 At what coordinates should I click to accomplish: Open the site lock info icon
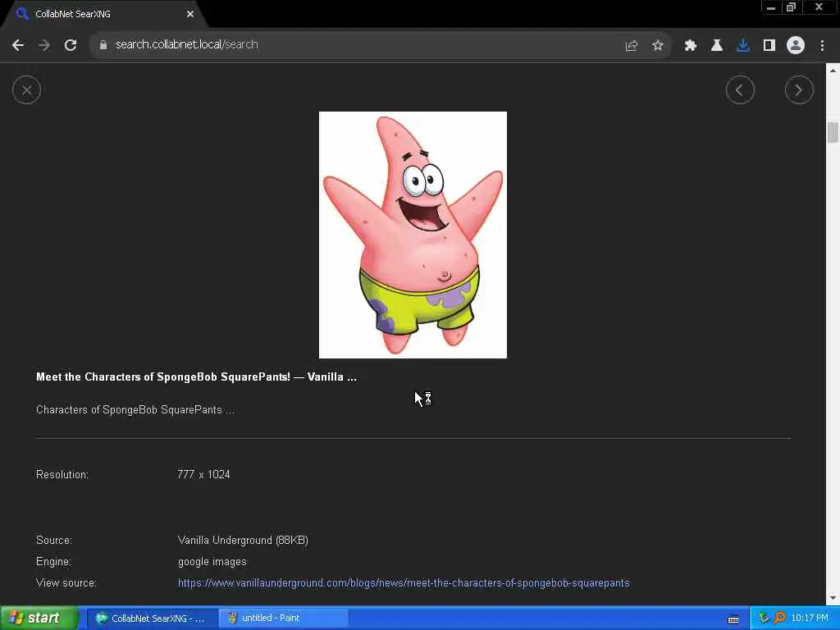pos(103,45)
